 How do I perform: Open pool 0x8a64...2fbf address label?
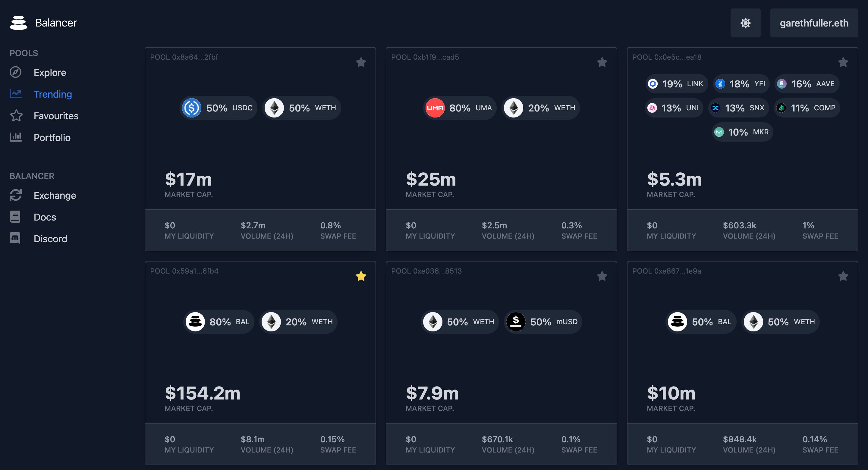[184, 57]
